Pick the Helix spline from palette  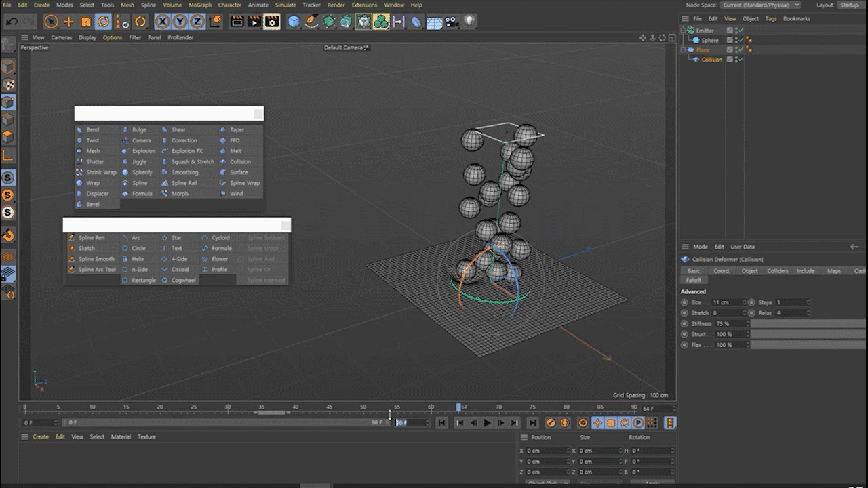pos(138,259)
